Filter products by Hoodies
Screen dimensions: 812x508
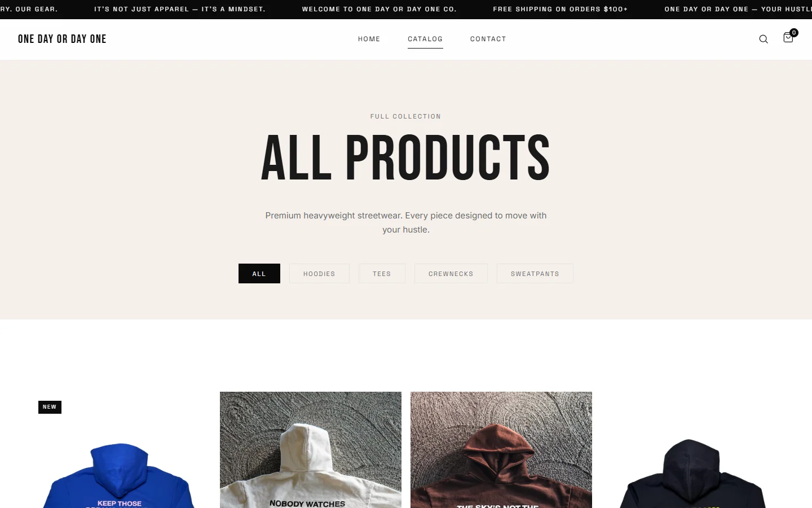[x=319, y=274]
